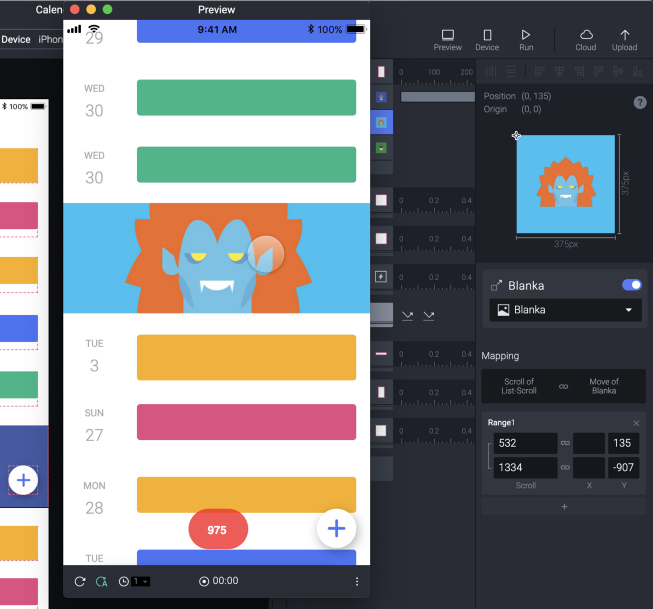The height and width of the screenshot is (609, 653).
Task: Click the chain icon in the Mapping box
Action: [563, 387]
